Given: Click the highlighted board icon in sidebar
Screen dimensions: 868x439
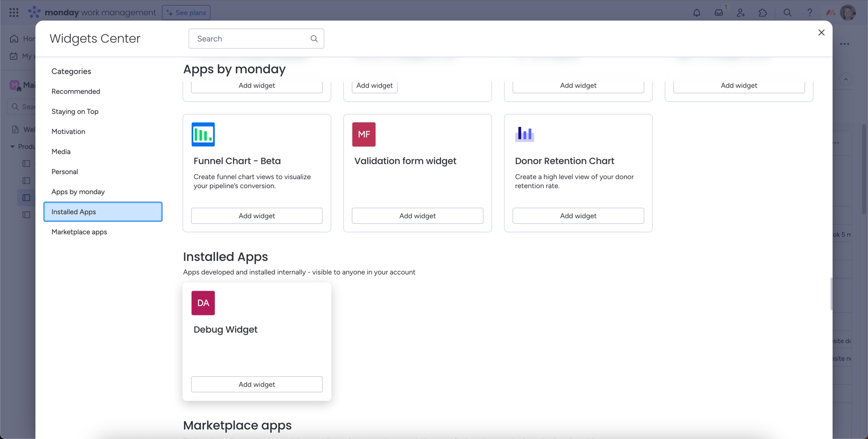Looking at the screenshot, I should click(x=27, y=198).
